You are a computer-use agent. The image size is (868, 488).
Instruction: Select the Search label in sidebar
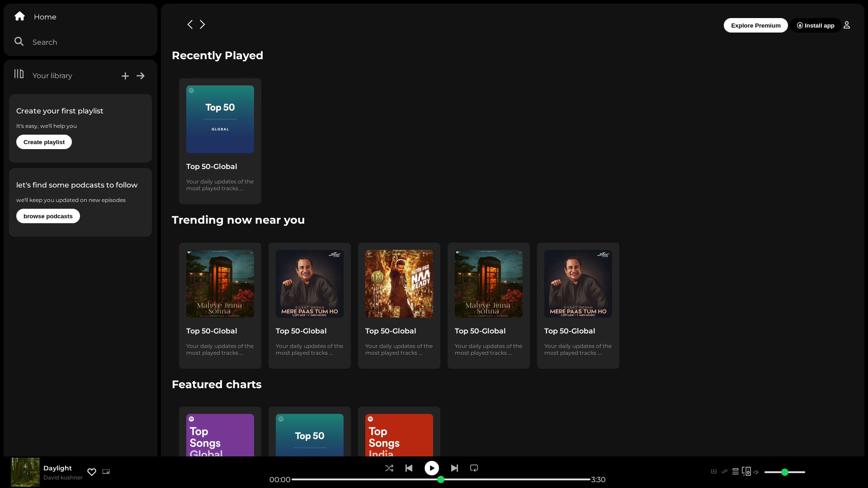(45, 42)
